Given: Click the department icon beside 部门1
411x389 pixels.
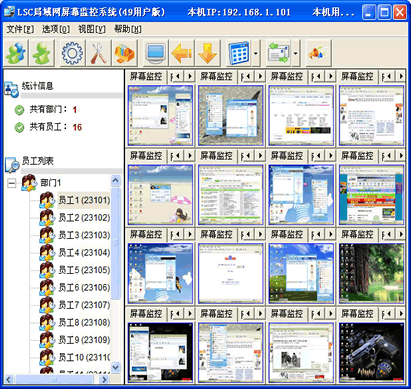Looking at the screenshot, I should click(x=29, y=183).
